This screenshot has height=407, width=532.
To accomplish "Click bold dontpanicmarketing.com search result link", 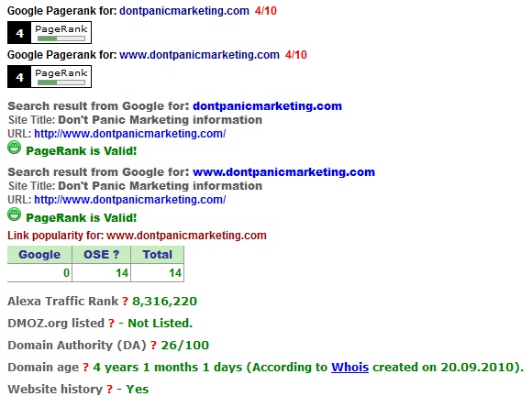I will [267, 106].
